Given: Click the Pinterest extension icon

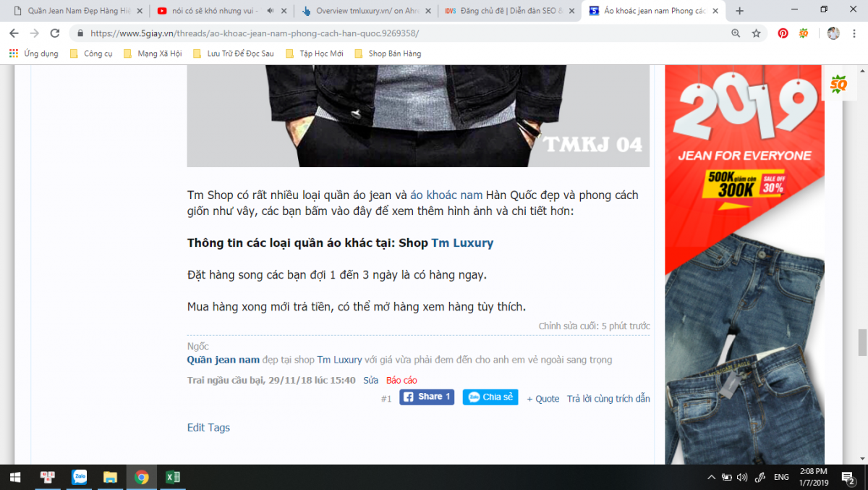Looking at the screenshot, I should [x=783, y=33].
